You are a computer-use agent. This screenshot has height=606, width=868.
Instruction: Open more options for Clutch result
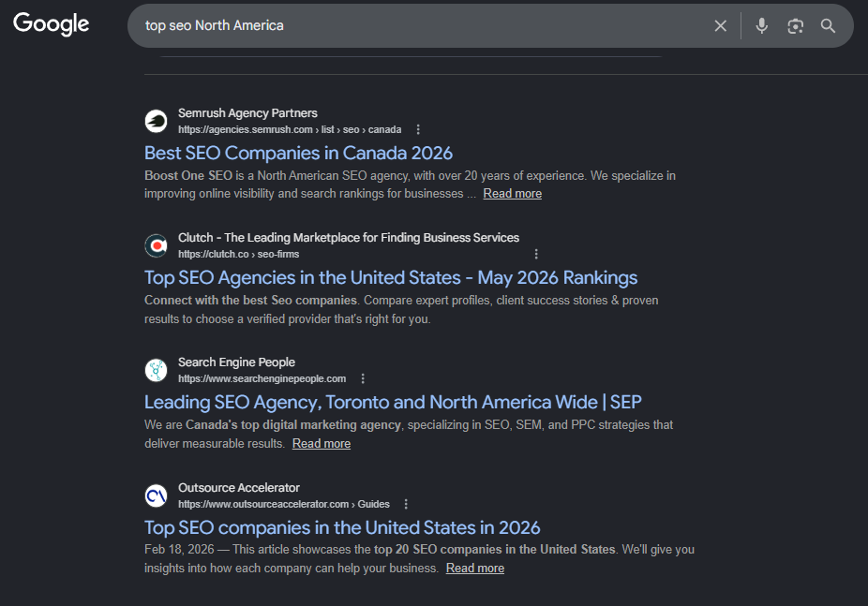click(x=536, y=254)
